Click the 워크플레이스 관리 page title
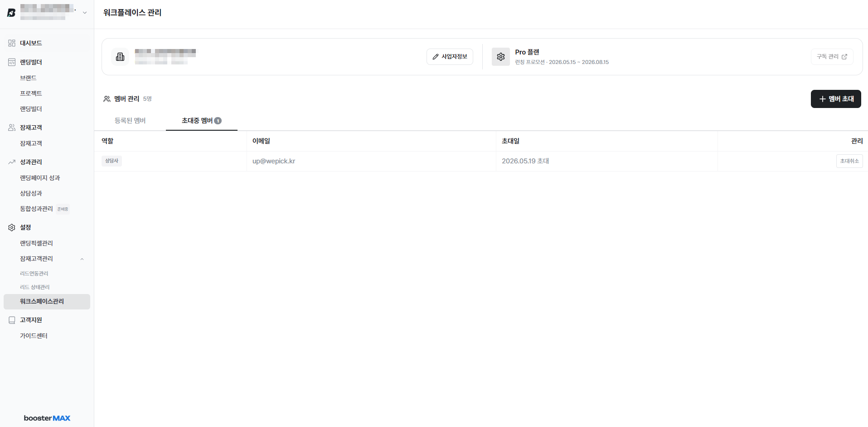The image size is (868, 427). coord(132,13)
